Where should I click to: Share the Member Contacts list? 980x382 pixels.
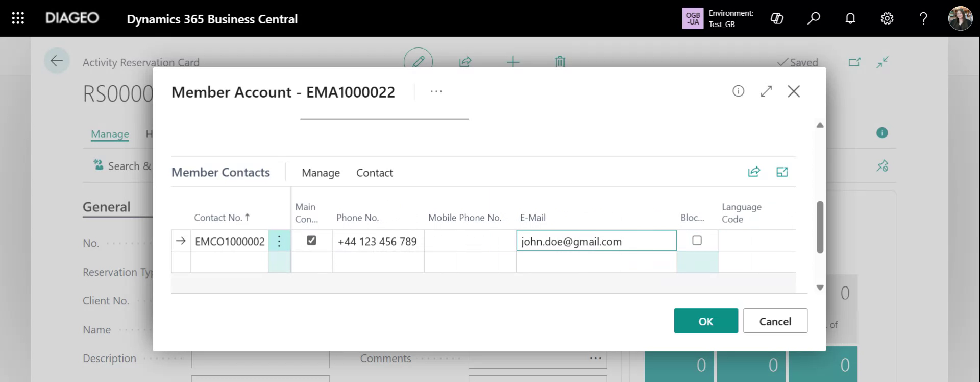click(754, 172)
